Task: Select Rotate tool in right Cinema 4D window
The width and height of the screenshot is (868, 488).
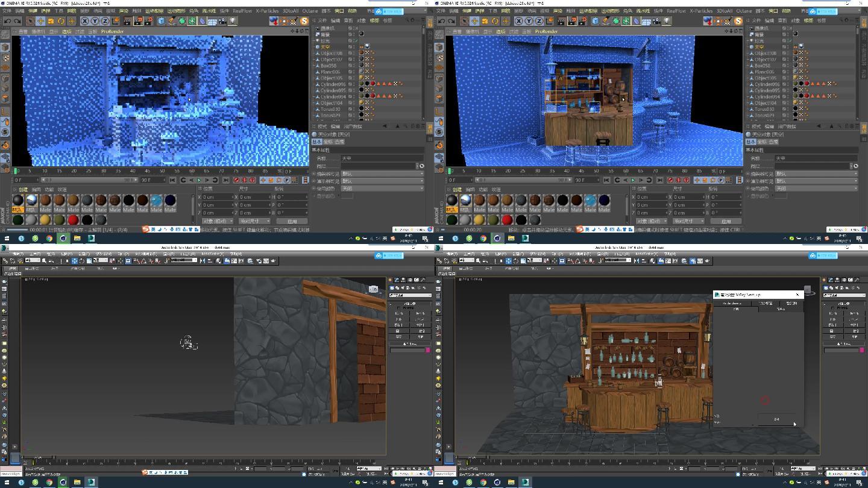Action: [x=495, y=20]
